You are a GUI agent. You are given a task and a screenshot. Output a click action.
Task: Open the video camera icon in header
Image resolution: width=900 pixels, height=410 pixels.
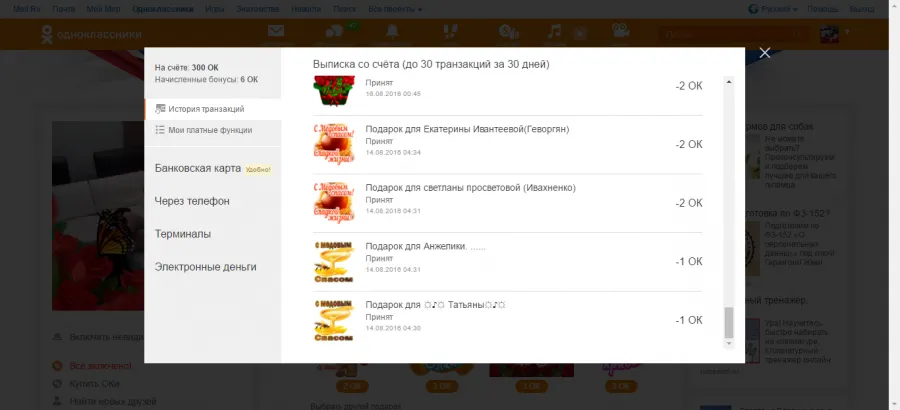[x=619, y=31]
